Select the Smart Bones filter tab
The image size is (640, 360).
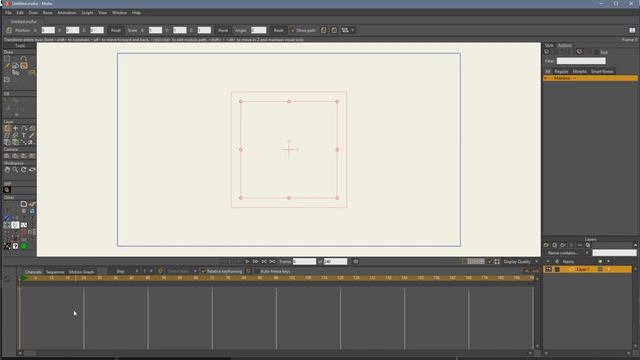[602, 71]
